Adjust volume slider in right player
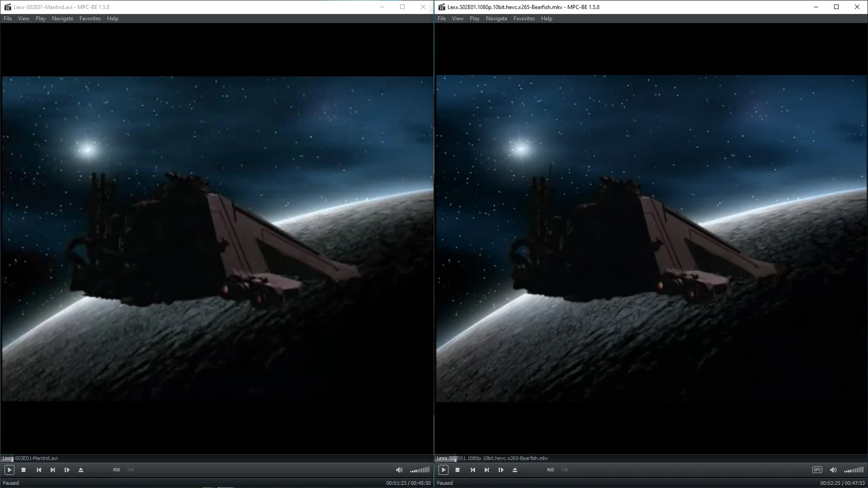The image size is (868, 488). (854, 470)
